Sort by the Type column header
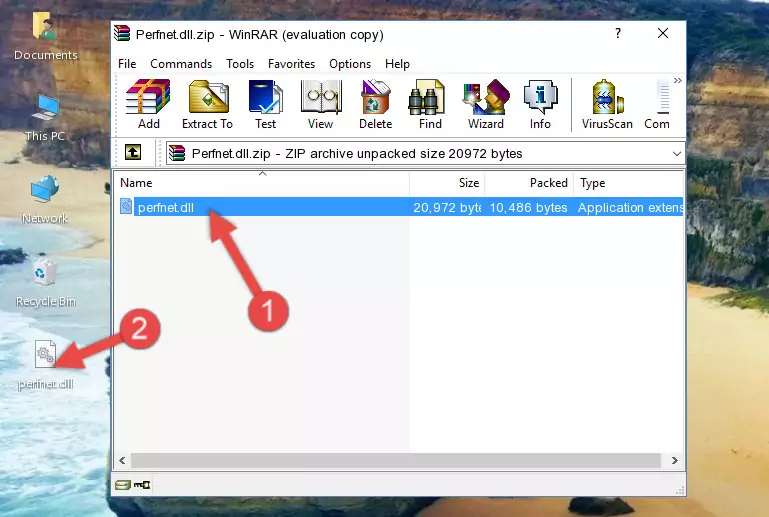The width and height of the screenshot is (769, 517). point(628,183)
